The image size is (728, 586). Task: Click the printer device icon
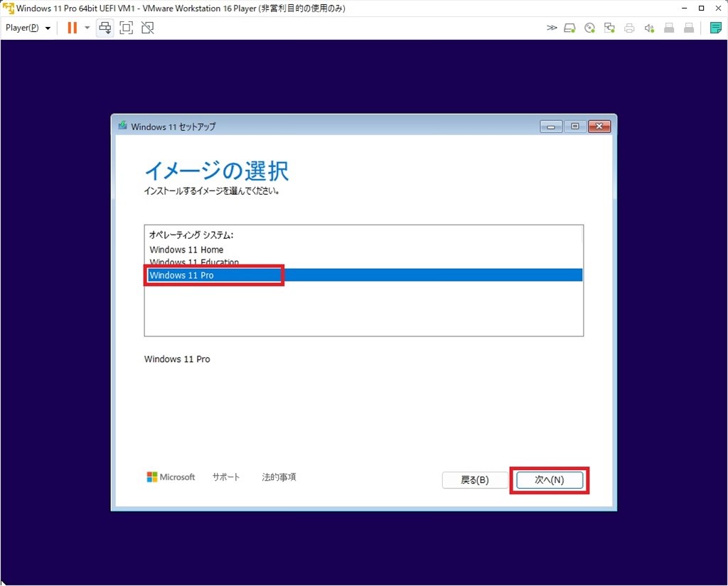[629, 28]
